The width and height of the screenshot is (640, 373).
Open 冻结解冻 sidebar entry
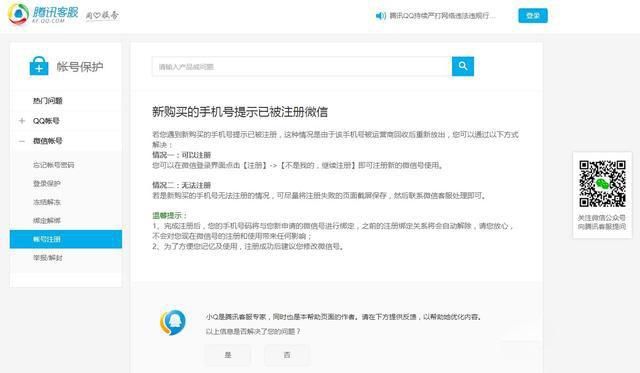point(47,202)
